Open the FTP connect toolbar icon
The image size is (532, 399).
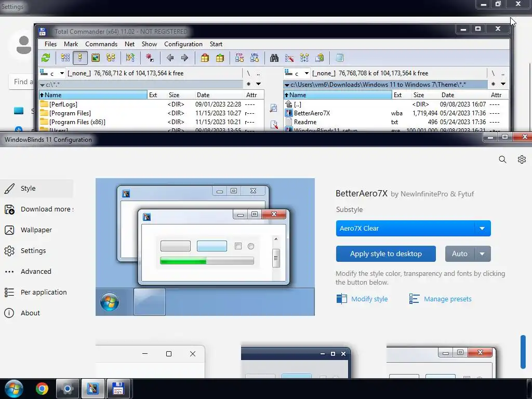[240, 58]
